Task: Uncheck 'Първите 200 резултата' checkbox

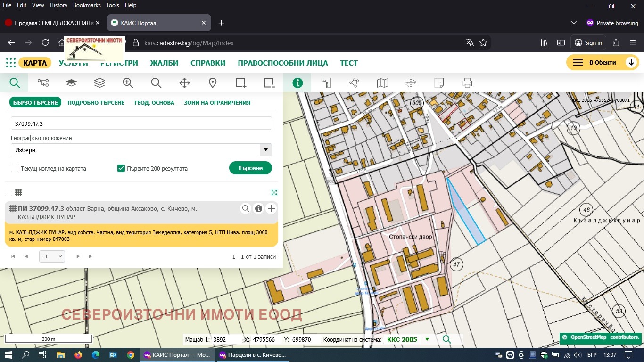Action: pyautogui.click(x=121, y=168)
